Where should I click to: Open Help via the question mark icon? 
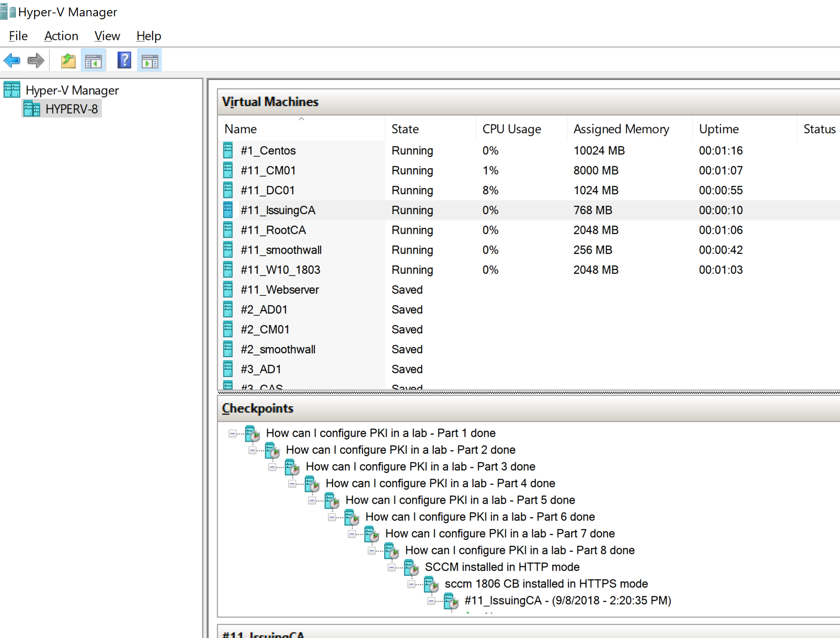pos(124,61)
